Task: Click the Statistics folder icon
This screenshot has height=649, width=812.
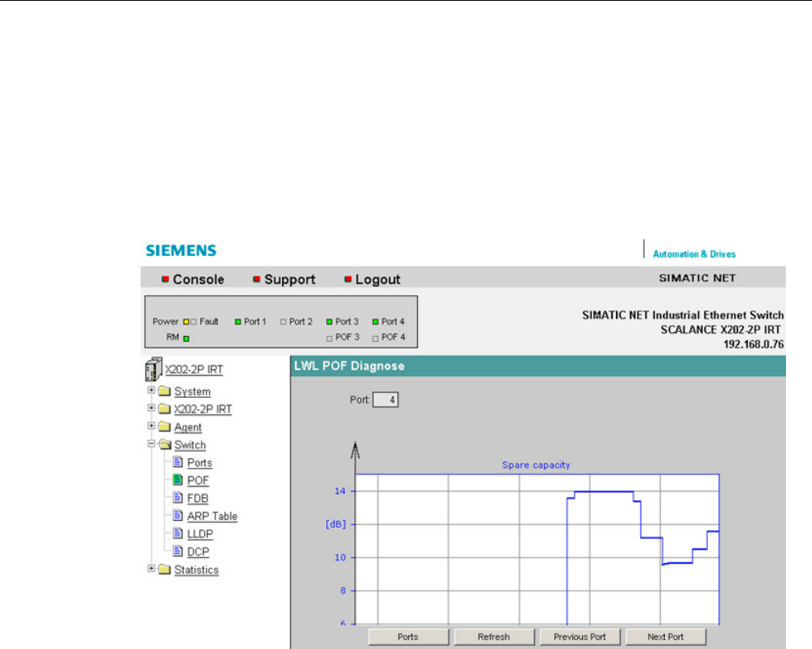Action: [x=165, y=569]
